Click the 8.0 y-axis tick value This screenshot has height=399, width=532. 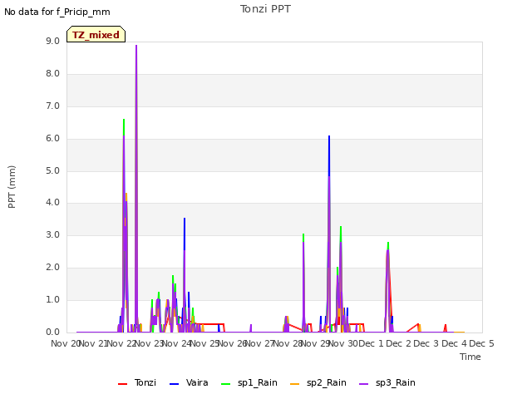point(52,74)
